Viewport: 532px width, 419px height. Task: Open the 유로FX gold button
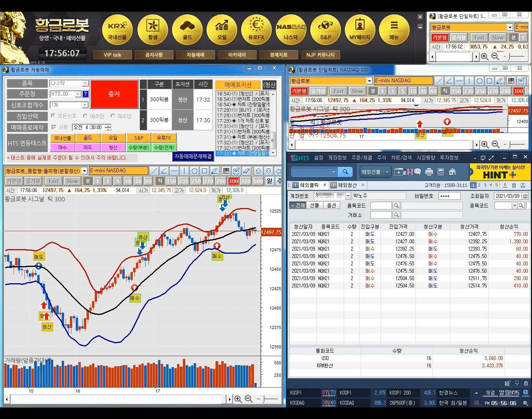[256, 30]
